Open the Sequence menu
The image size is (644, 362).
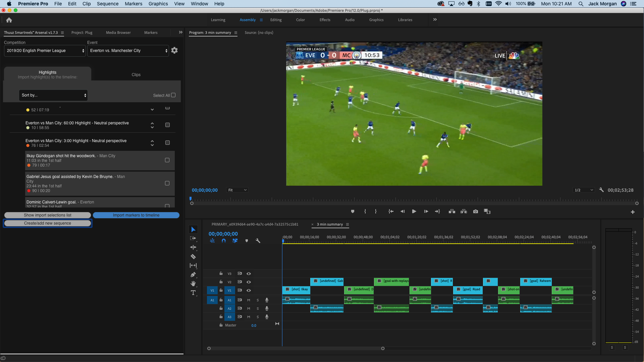107,4
